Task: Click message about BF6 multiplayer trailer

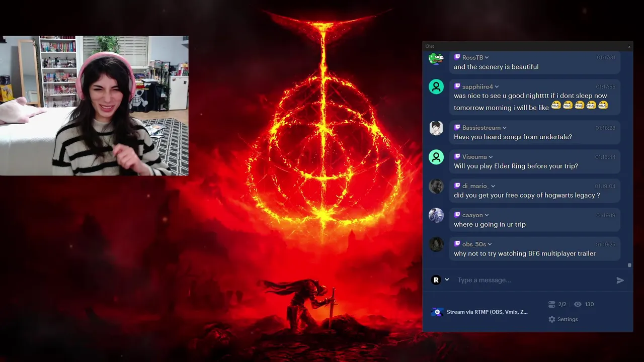Action: click(x=525, y=253)
